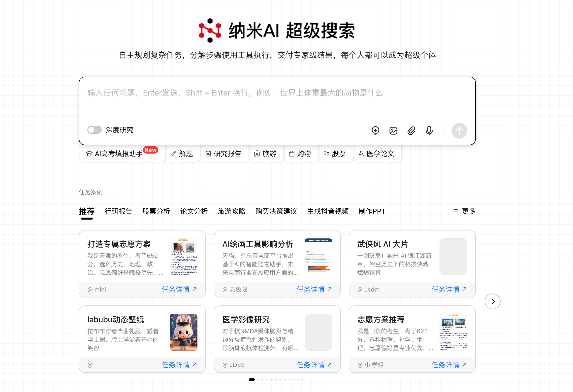This screenshot has height=392, width=573.
Task: Click the labubu动态壁纸 card title
Action: point(116,320)
